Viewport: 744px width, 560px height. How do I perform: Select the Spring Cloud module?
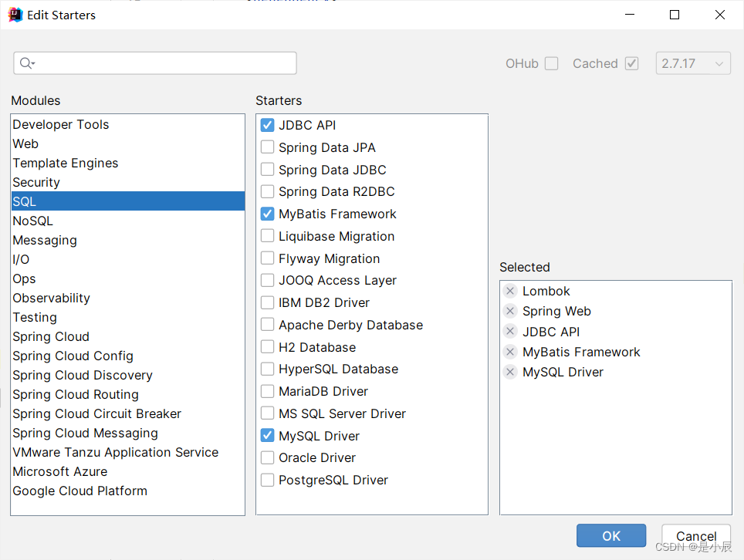pos(127,336)
